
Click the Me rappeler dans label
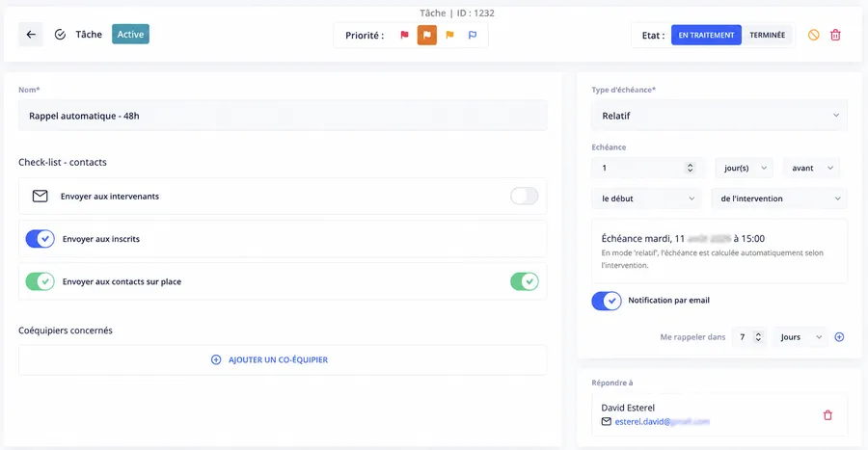(692, 337)
